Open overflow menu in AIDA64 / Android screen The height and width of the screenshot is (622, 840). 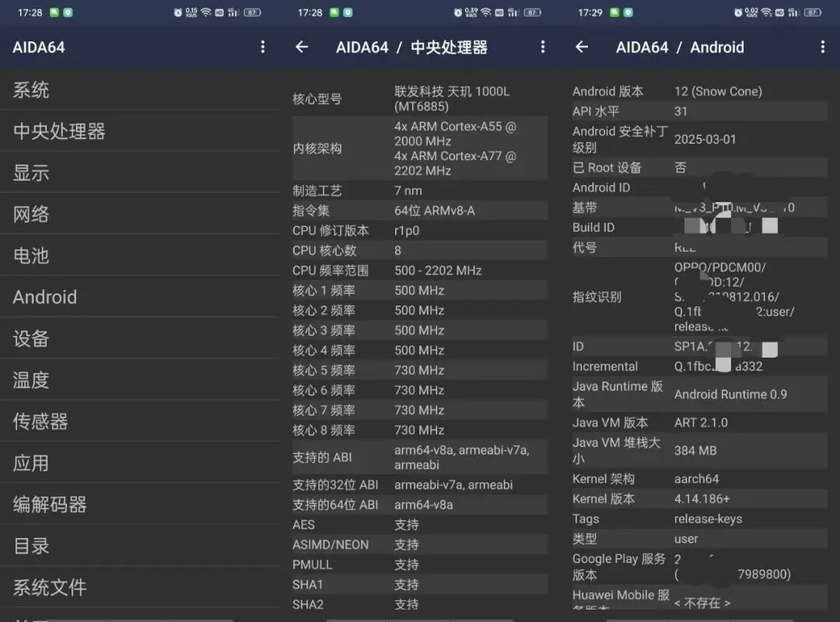[822, 47]
